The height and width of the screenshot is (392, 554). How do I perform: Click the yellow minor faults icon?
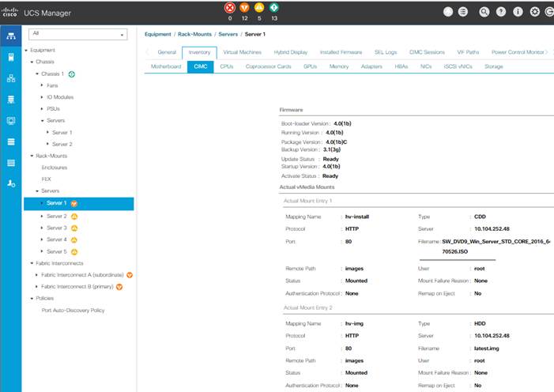tap(259, 8)
